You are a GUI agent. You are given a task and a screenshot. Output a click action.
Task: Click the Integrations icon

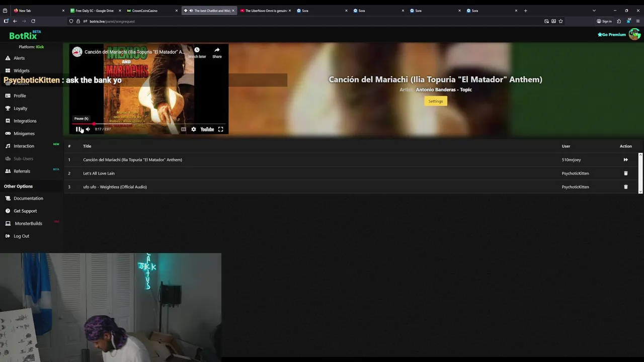coord(8,121)
